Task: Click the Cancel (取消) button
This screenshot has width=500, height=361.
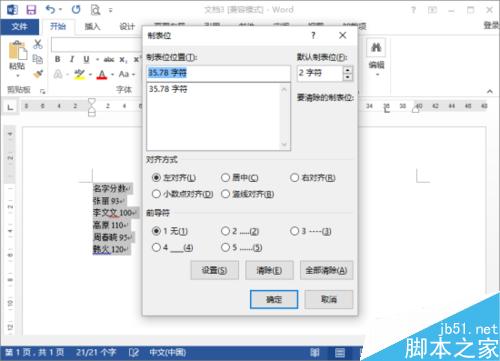Action: (x=329, y=299)
